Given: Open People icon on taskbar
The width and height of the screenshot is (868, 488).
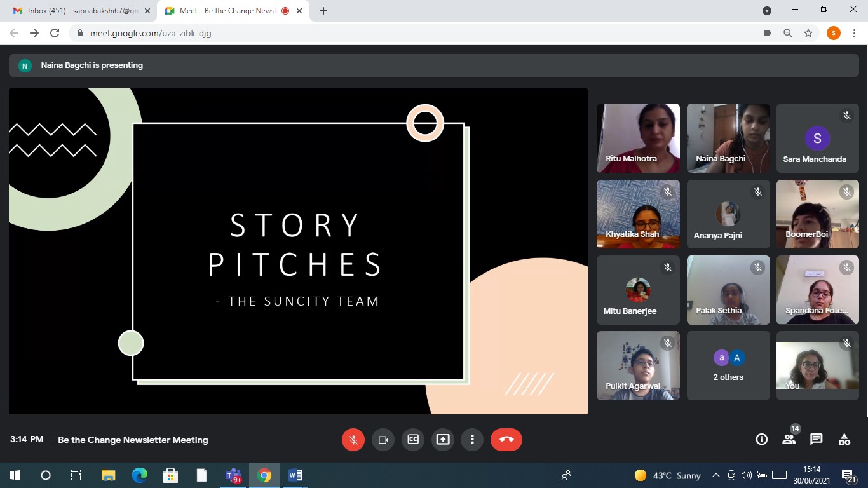Looking at the screenshot, I should (566, 475).
